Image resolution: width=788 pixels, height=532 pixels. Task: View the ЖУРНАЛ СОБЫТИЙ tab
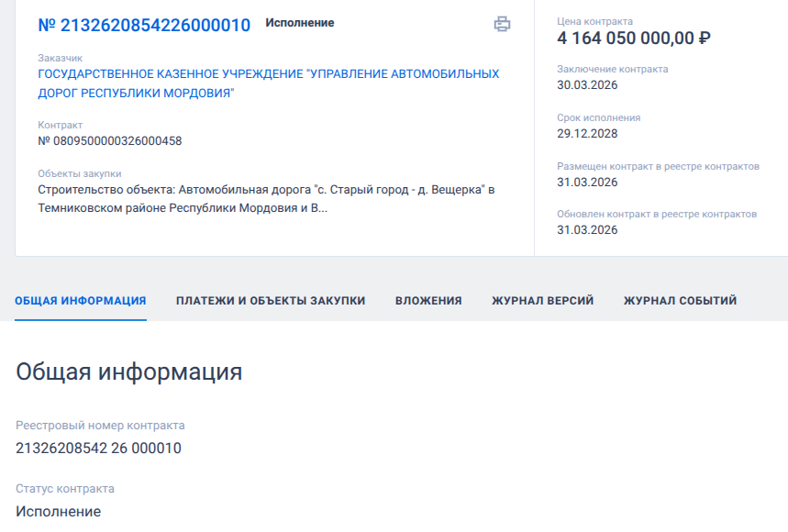click(x=680, y=301)
